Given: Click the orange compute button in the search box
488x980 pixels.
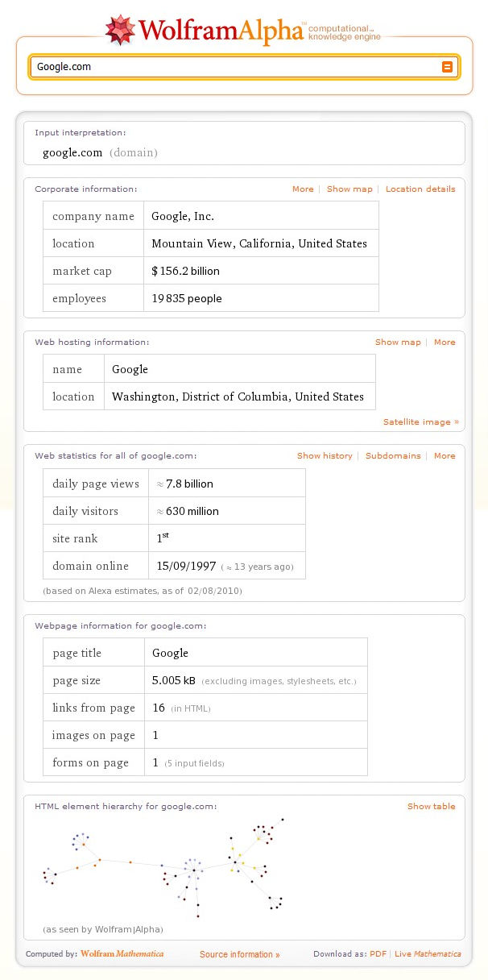Looking at the screenshot, I should (448, 67).
